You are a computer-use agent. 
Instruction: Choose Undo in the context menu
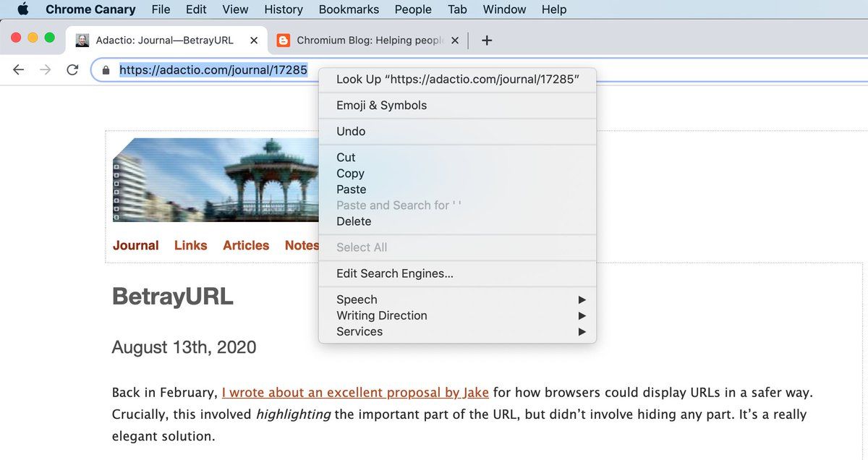point(457,131)
